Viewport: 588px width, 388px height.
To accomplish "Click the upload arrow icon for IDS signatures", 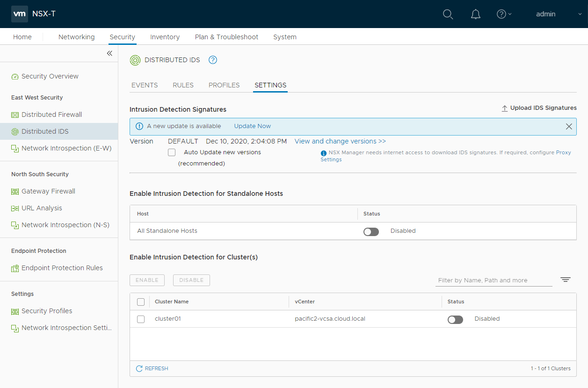I will pos(505,108).
